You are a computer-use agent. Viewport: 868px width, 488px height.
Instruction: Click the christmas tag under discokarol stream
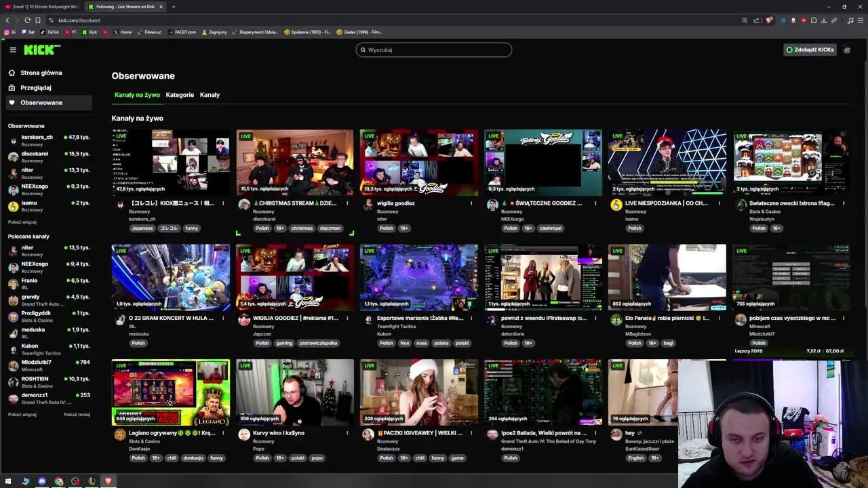302,228
